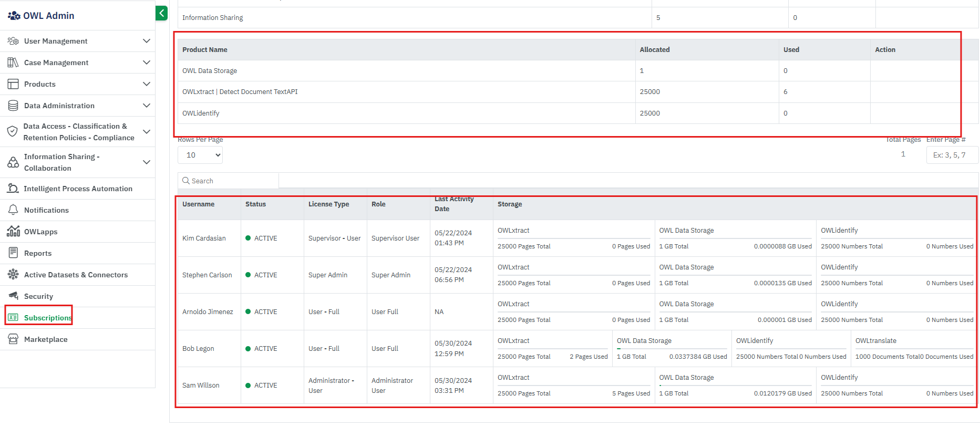
Task: Expand Data Administration chevron
Action: click(147, 106)
